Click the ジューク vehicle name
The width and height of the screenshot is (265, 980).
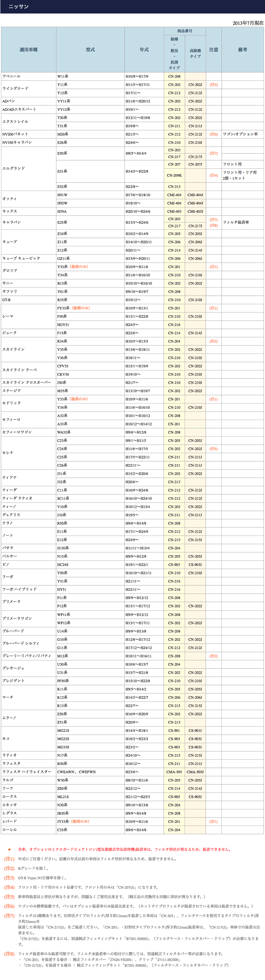click(x=9, y=333)
